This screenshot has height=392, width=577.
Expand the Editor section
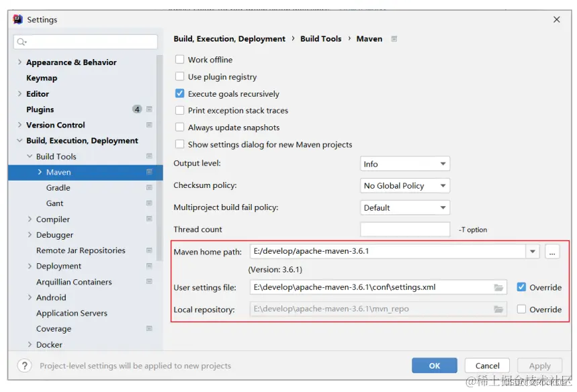(x=19, y=94)
